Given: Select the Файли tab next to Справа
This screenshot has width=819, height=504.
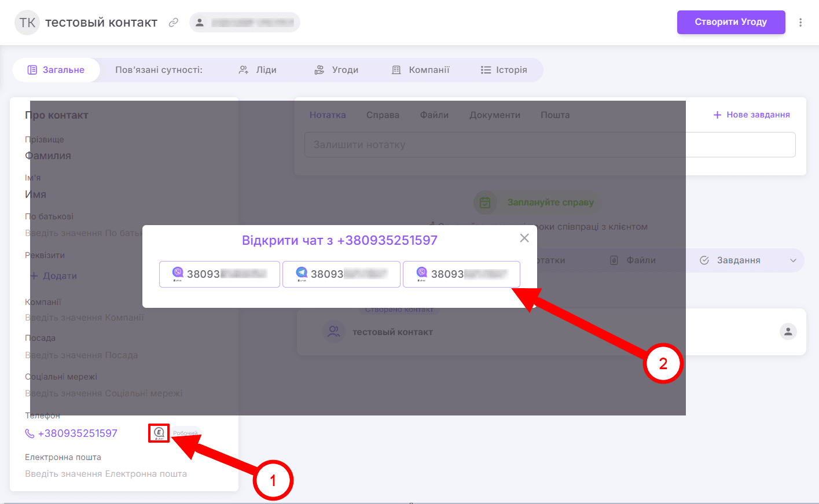Looking at the screenshot, I should pos(434,115).
